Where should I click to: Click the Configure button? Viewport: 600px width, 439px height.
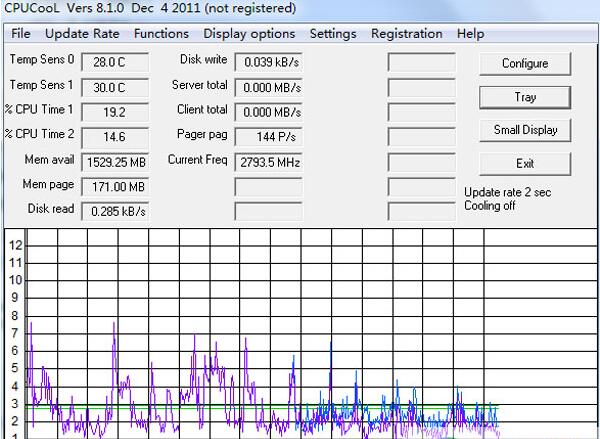point(525,64)
